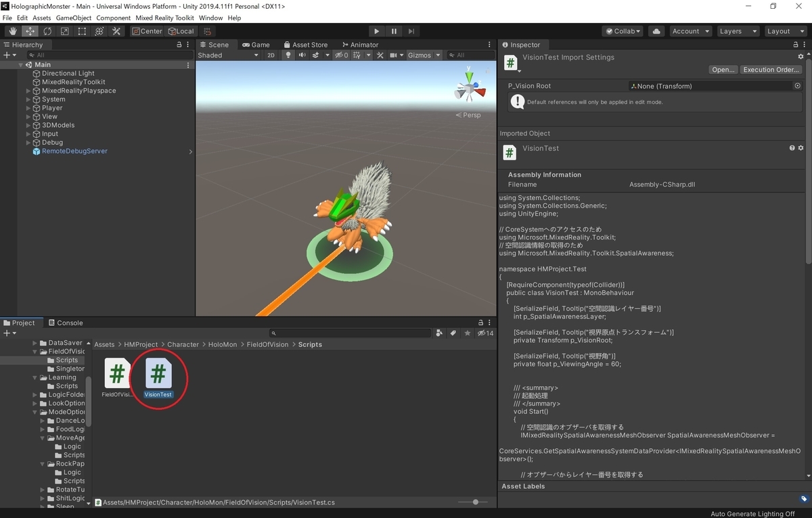Expand the Learning folder in Project tree
The image size is (812, 518).
tap(35, 377)
